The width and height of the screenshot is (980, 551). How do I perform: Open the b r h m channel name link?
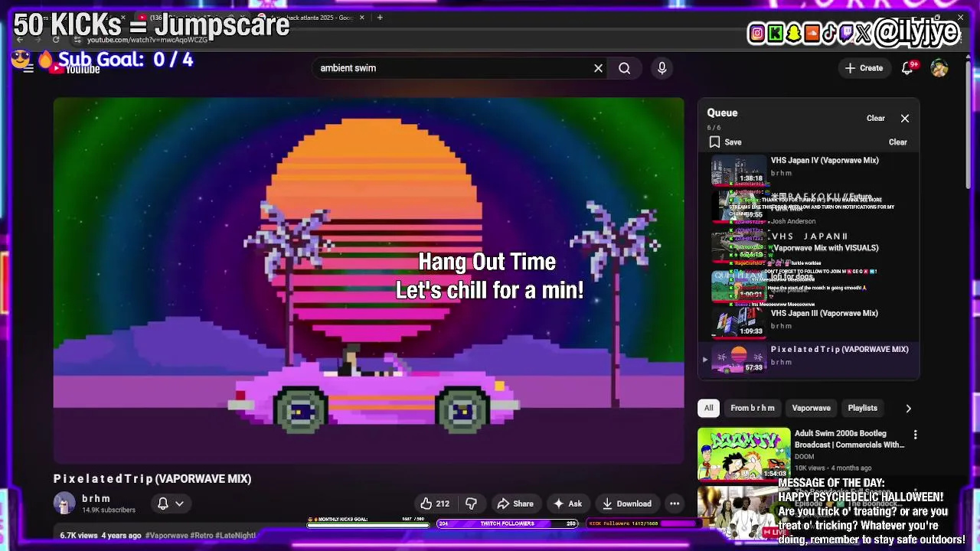click(96, 498)
